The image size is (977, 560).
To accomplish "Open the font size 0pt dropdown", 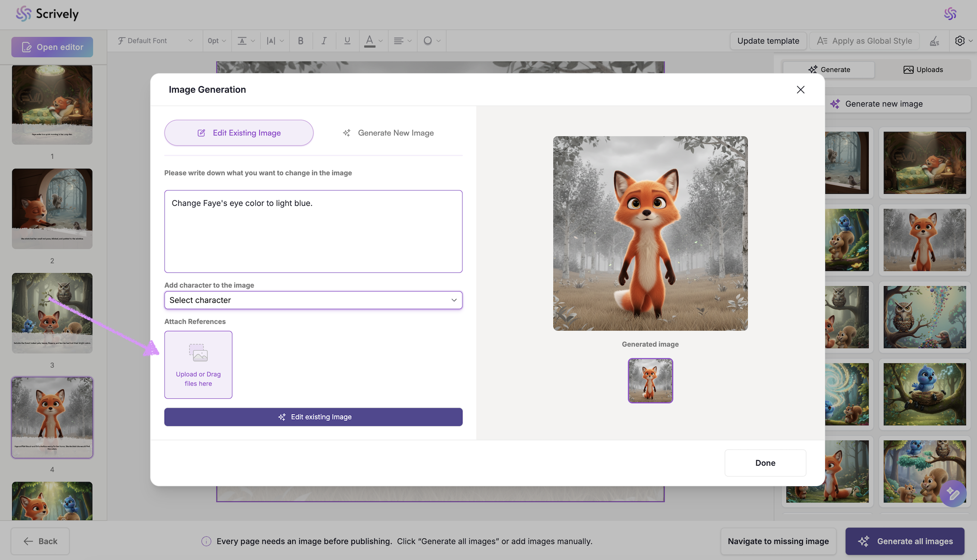I will 216,40.
